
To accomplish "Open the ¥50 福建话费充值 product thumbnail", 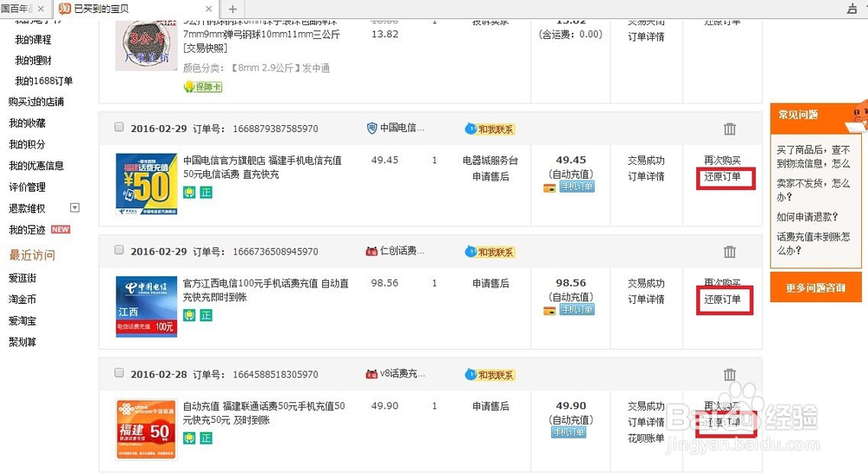I will pos(146,184).
